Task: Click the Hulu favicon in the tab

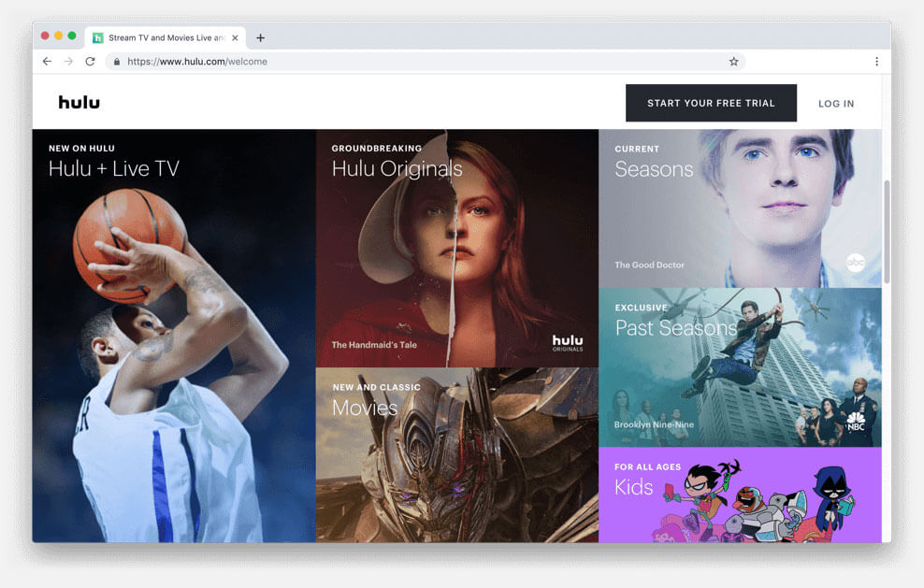Action: (98, 37)
